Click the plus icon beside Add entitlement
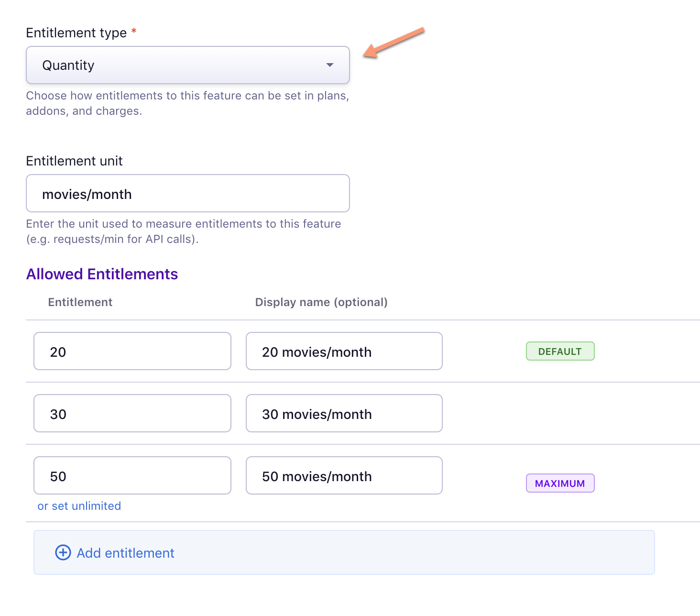Viewport: 700px width, 616px height. (x=63, y=552)
